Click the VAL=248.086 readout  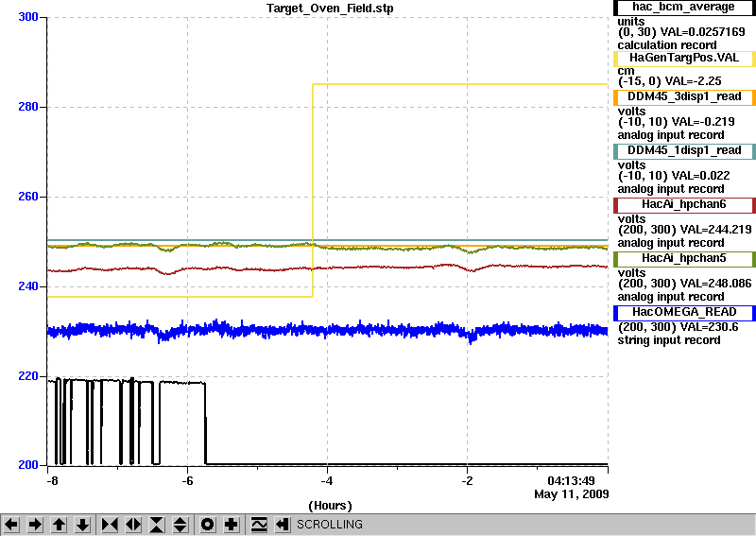point(712,284)
